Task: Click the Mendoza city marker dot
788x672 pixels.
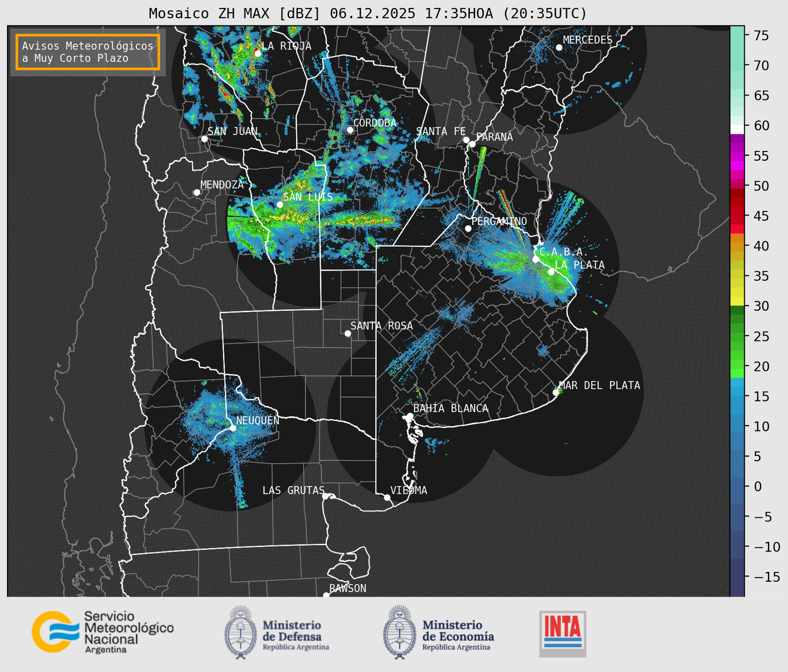Action: (x=197, y=193)
